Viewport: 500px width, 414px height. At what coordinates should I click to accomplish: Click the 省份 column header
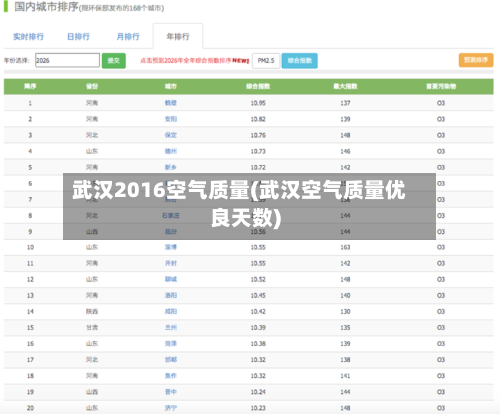point(92,86)
